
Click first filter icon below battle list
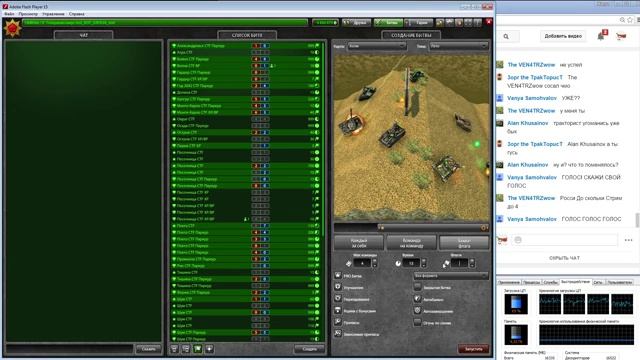174,349
